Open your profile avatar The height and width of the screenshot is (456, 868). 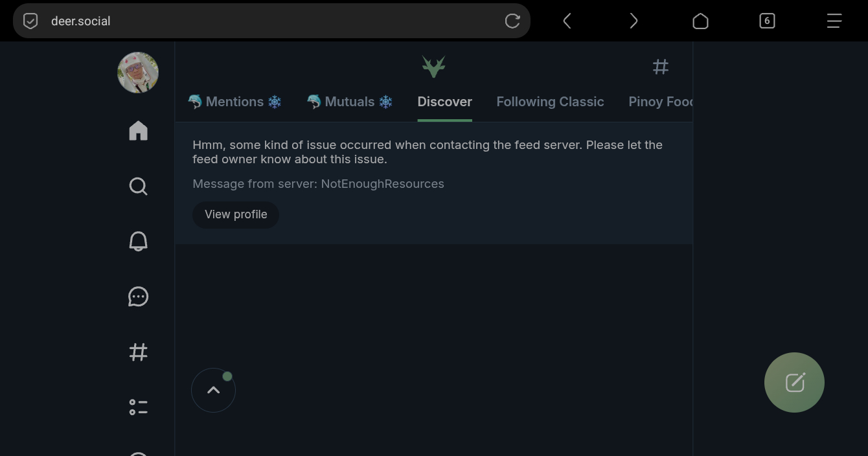[138, 73]
